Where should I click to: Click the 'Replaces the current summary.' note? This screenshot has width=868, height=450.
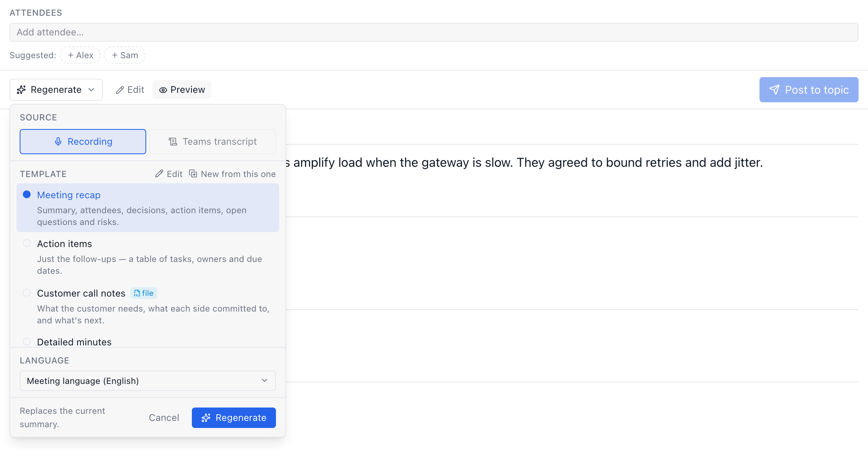63,417
